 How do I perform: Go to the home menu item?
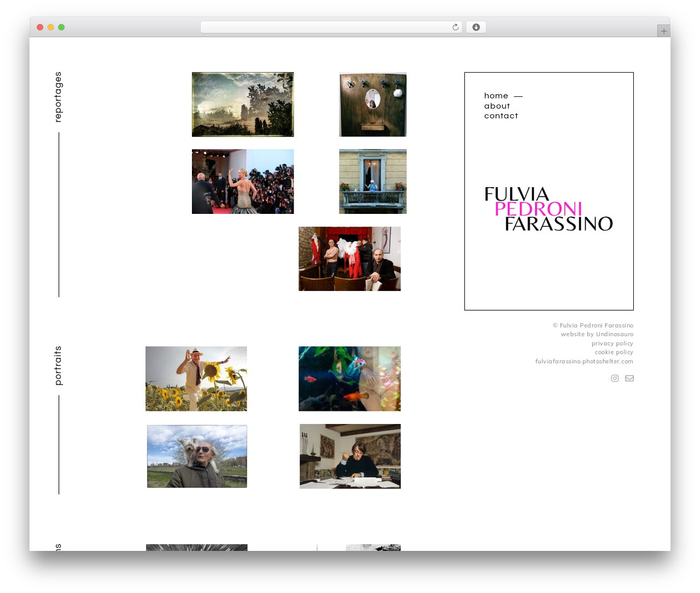[x=496, y=96]
